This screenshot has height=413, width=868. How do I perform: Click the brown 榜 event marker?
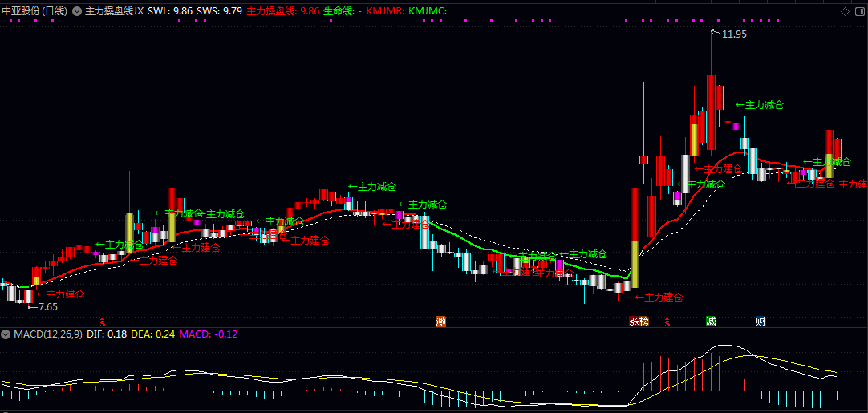click(x=644, y=321)
